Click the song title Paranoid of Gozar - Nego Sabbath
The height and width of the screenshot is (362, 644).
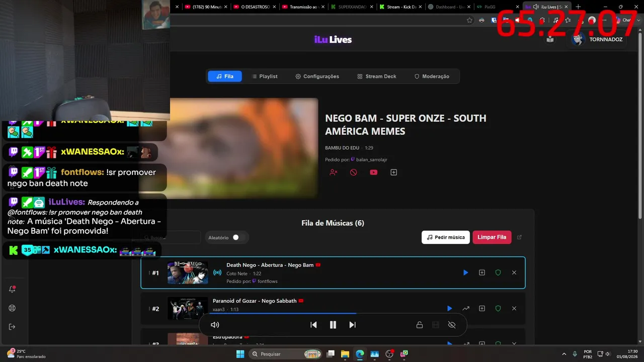click(255, 301)
